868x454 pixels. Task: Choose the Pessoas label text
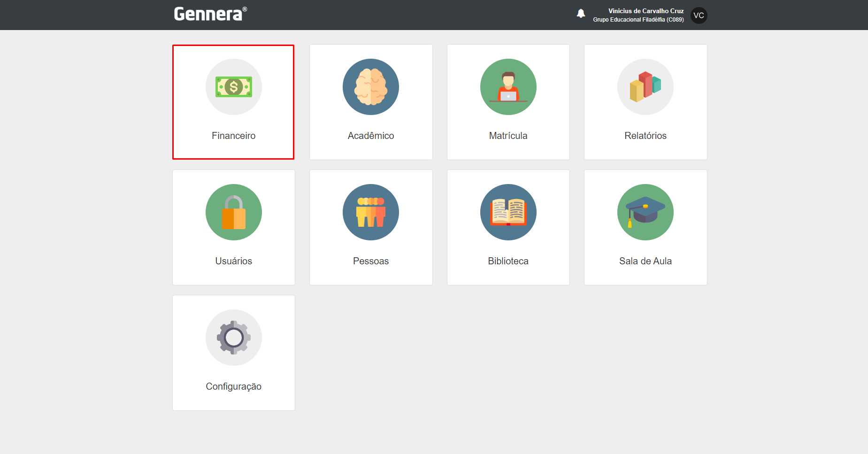point(370,261)
